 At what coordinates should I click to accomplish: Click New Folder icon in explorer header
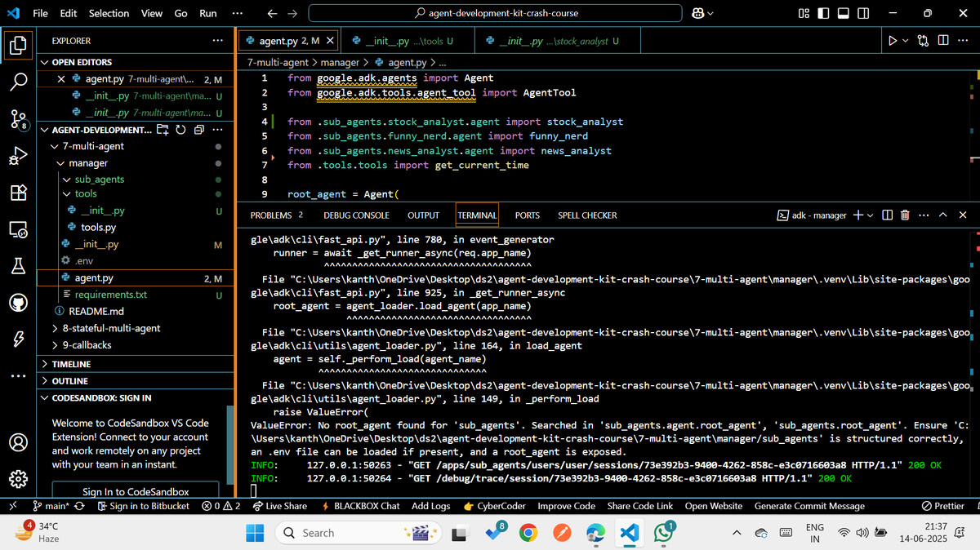pos(163,130)
